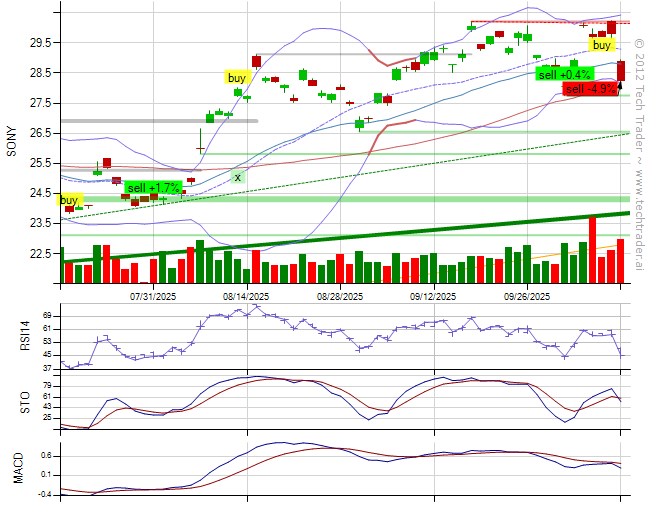Select the 07/31/2025 date label

pos(154,296)
